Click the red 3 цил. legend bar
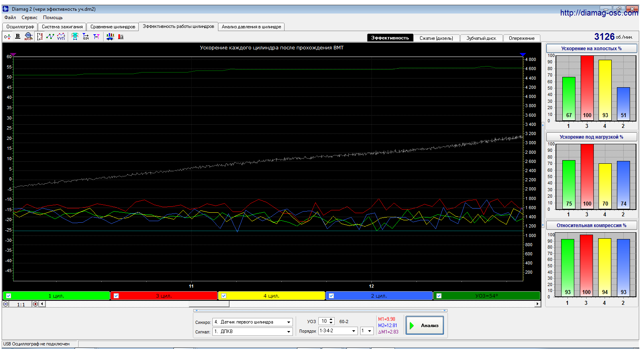The image size is (644, 349). 164,296
